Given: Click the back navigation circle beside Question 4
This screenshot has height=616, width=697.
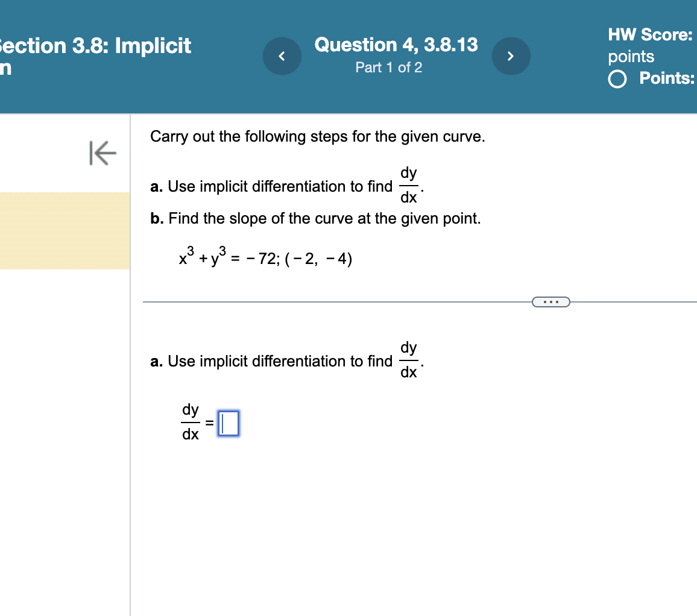Looking at the screenshot, I should [282, 55].
